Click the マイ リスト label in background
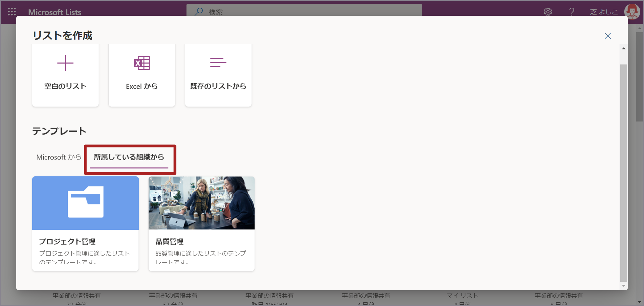The image size is (644, 306). coord(463,296)
